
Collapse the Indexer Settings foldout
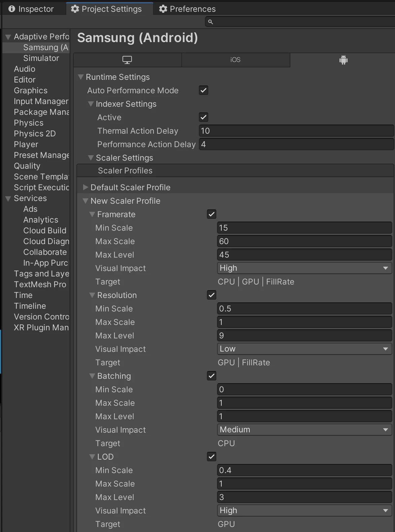click(x=91, y=104)
